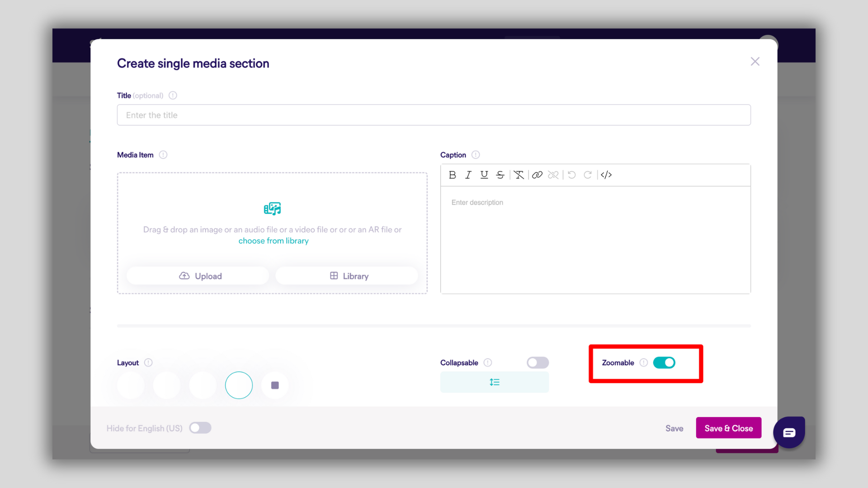Click the redo icon in caption toolbar

click(x=588, y=175)
